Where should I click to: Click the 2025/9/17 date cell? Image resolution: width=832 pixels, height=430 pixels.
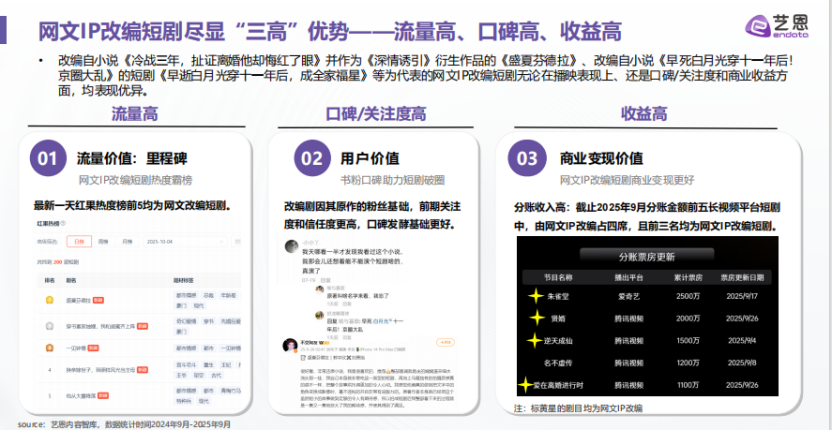[742, 296]
